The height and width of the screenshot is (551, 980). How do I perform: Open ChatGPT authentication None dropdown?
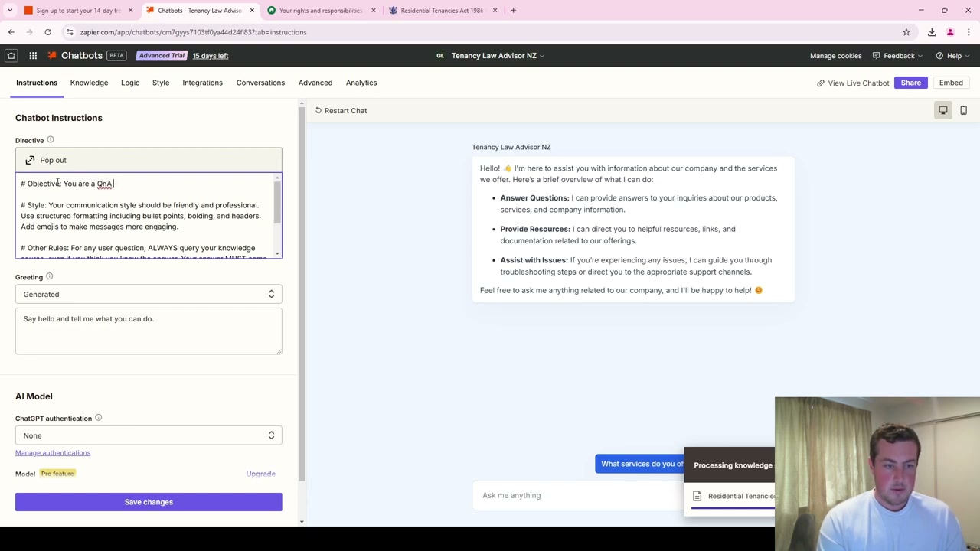[x=149, y=435]
